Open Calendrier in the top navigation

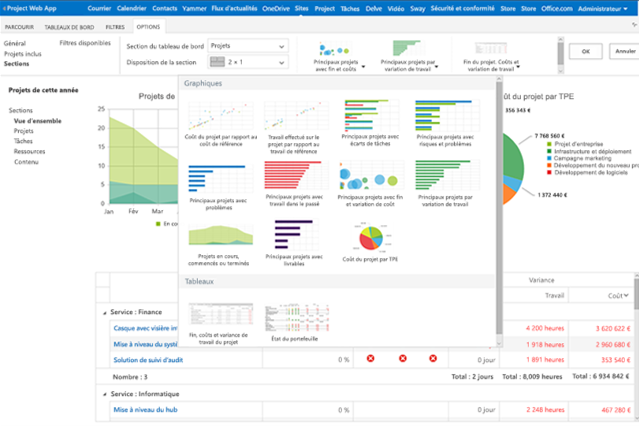[x=132, y=8]
